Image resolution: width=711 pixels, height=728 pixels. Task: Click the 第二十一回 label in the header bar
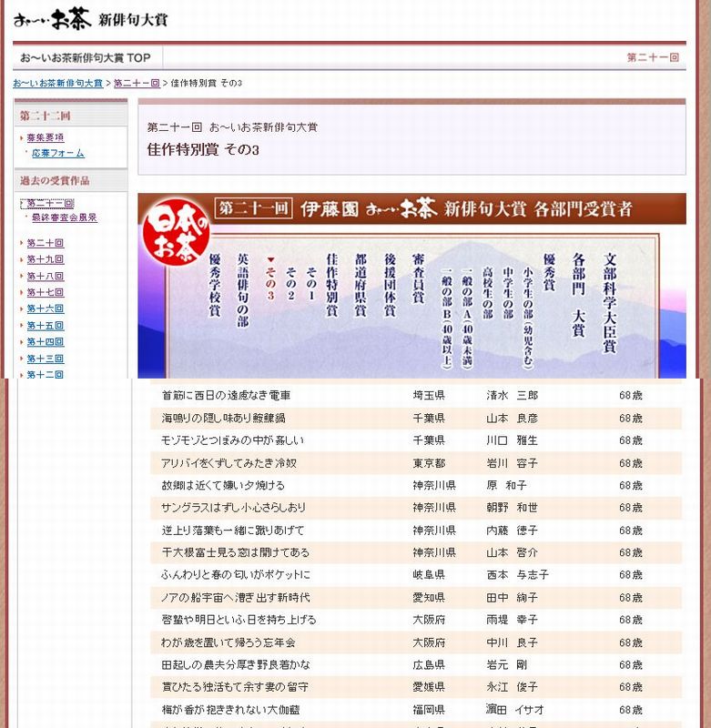click(x=653, y=57)
